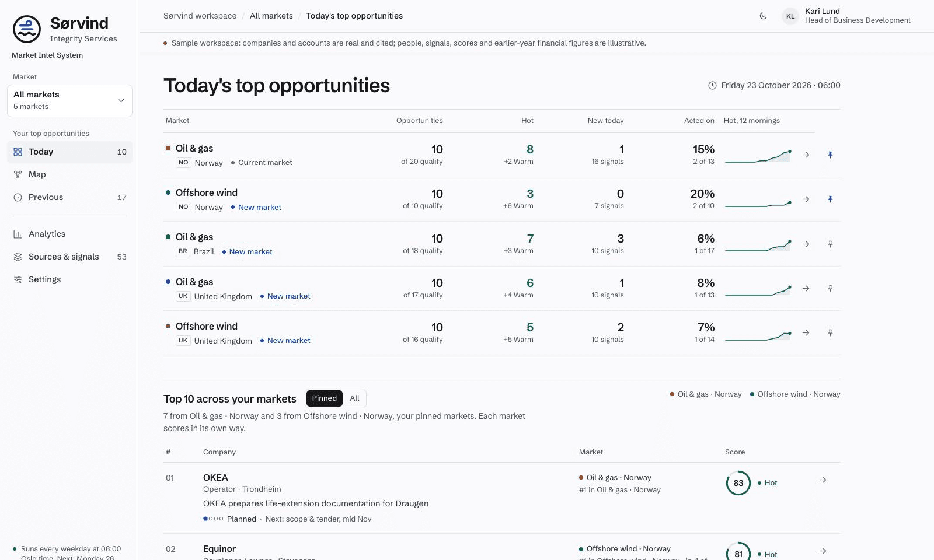Viewport: 934px width, 560px height.
Task: Click OKEA 'Planned' progress dots
Action: pos(213,519)
